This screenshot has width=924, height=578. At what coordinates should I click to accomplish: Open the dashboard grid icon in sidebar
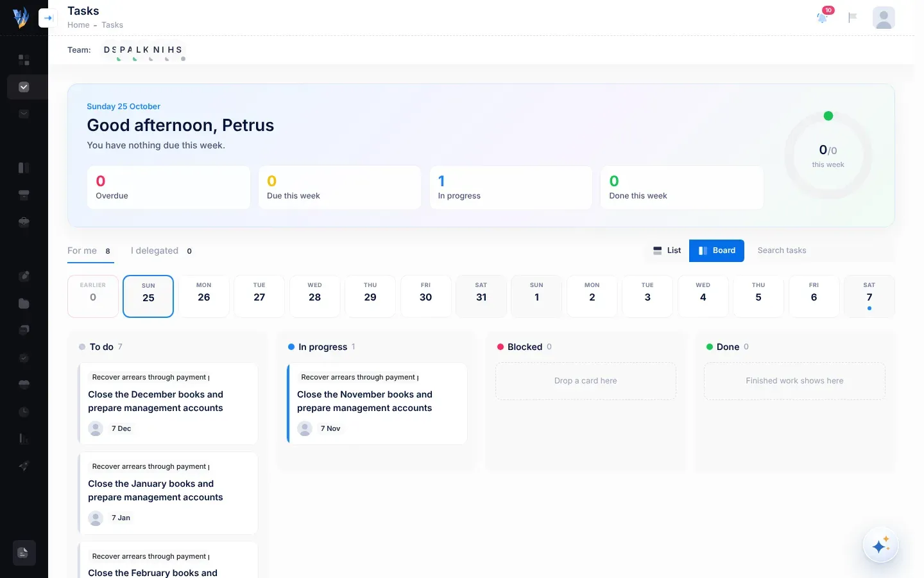[24, 60]
